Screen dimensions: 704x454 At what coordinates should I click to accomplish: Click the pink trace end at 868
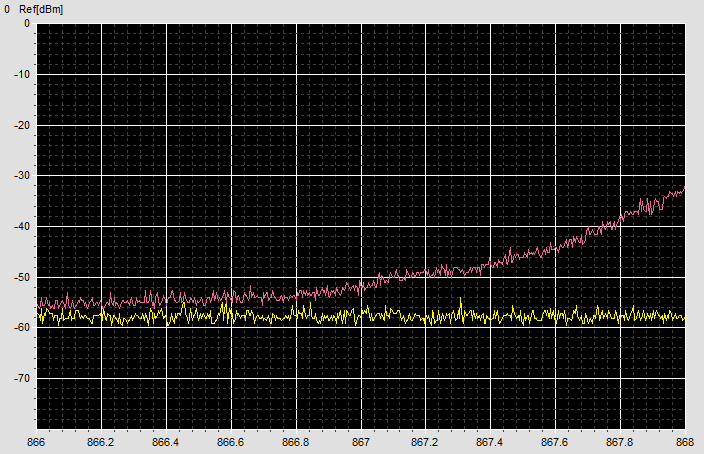click(684, 189)
